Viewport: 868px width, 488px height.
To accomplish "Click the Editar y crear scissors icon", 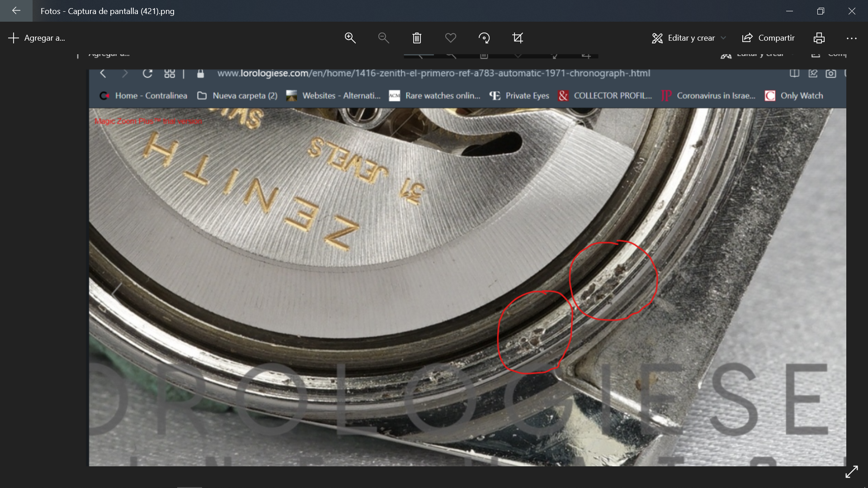I will (657, 38).
